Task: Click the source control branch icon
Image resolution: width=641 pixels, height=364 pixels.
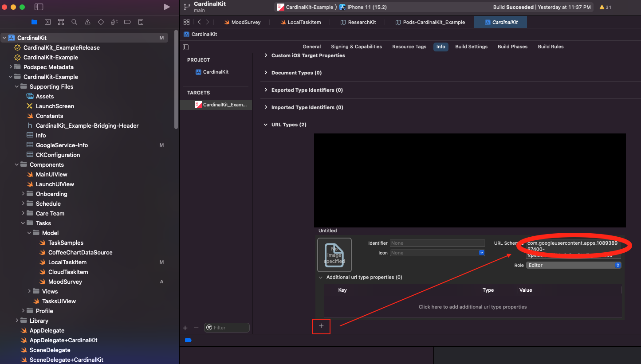Action: tap(187, 7)
